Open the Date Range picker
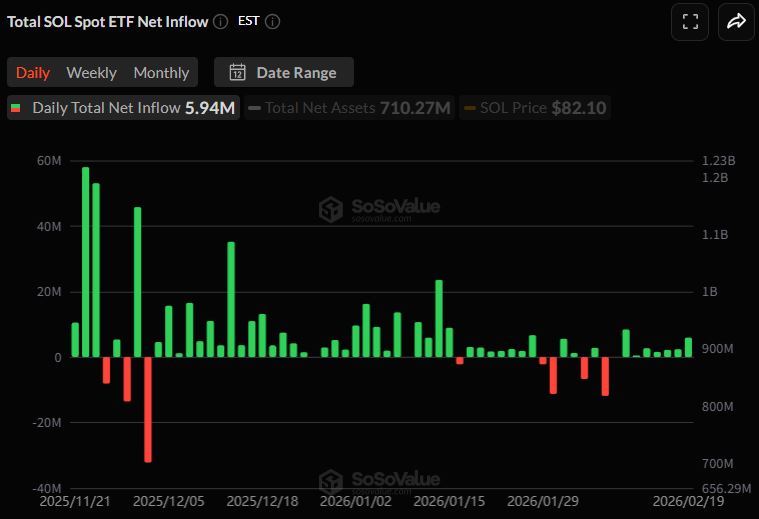The image size is (759, 519). click(283, 72)
